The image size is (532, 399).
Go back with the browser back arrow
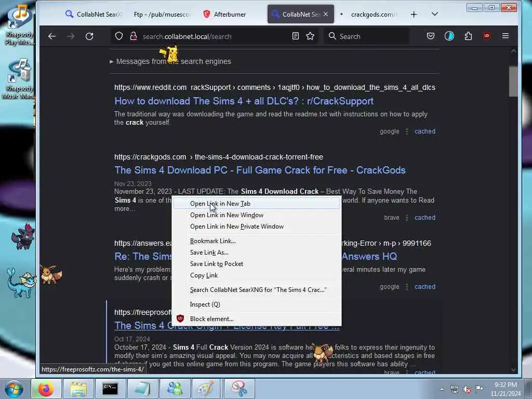(52, 36)
